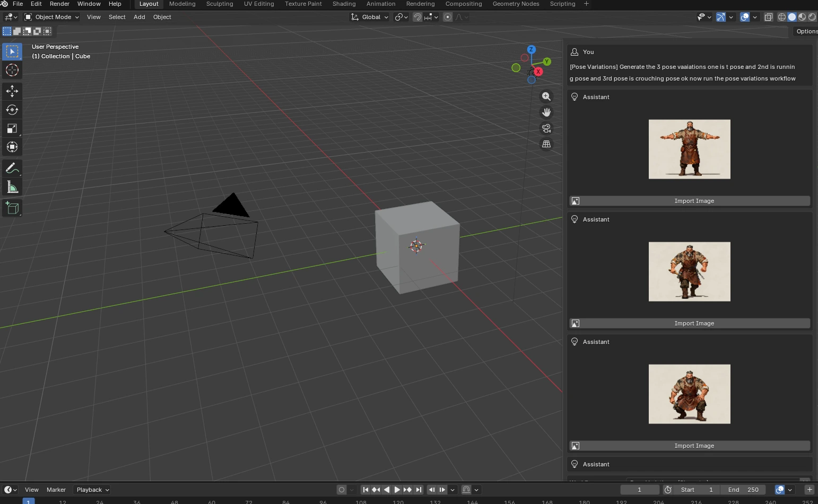
Task: Select the Transform tool
Action: click(x=12, y=147)
